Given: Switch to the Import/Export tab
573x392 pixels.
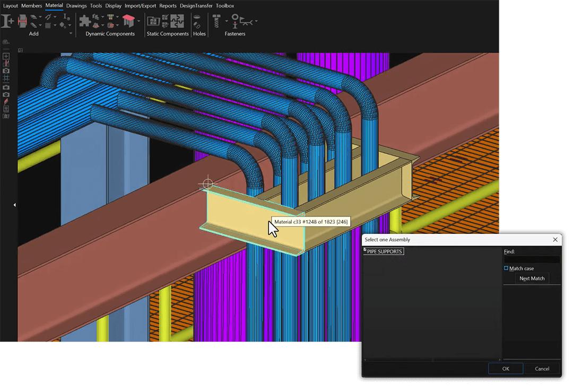Looking at the screenshot, I should (141, 6).
